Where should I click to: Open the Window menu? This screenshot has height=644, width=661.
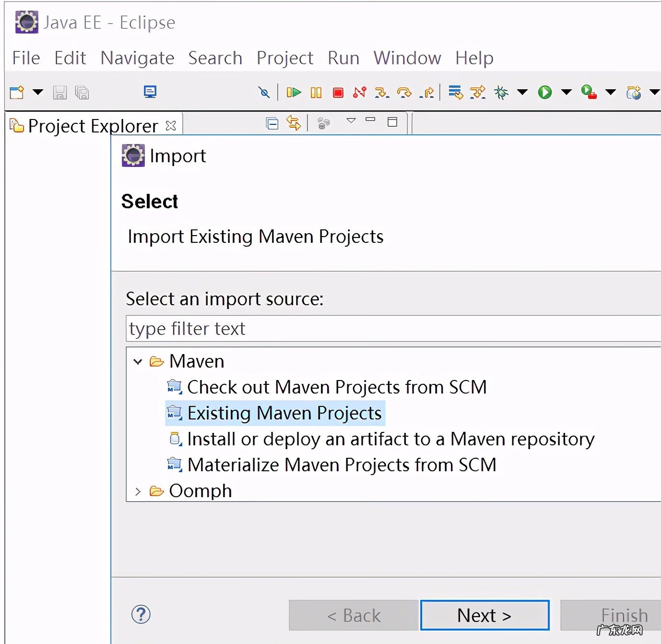tap(407, 58)
